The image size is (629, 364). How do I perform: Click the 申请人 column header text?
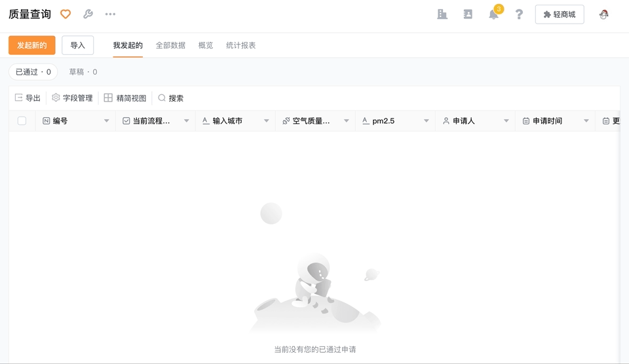coord(464,121)
